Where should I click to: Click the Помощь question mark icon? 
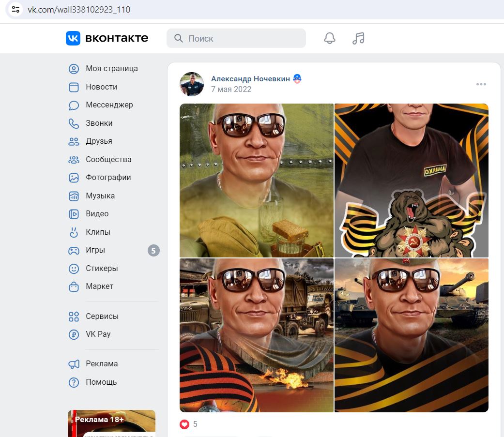(x=74, y=382)
